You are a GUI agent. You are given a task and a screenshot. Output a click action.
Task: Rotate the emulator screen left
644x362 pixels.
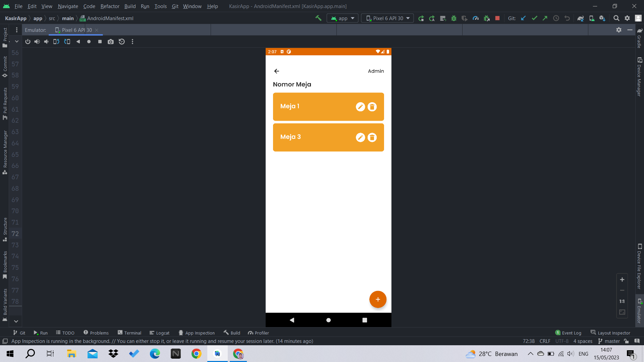pos(56,42)
